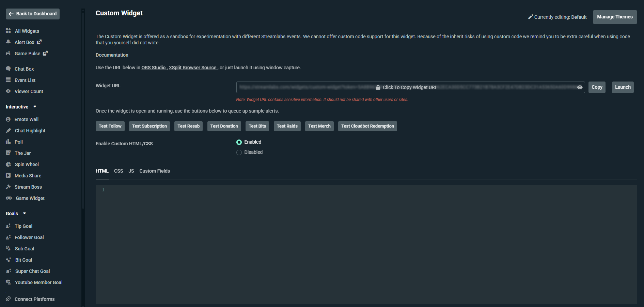Screen dimensions: 644x307
Task: Click the Test Donation button
Action: pos(224,126)
